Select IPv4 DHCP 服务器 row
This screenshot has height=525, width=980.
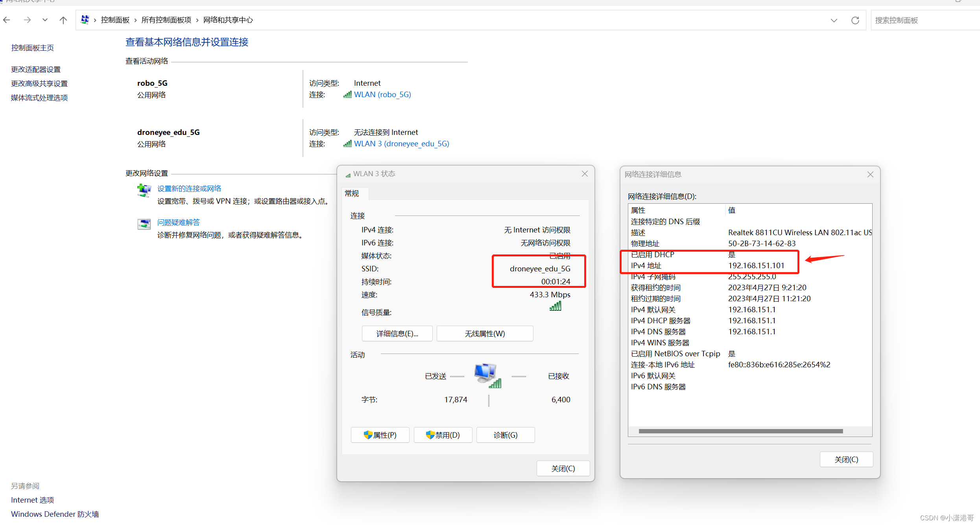(x=750, y=321)
